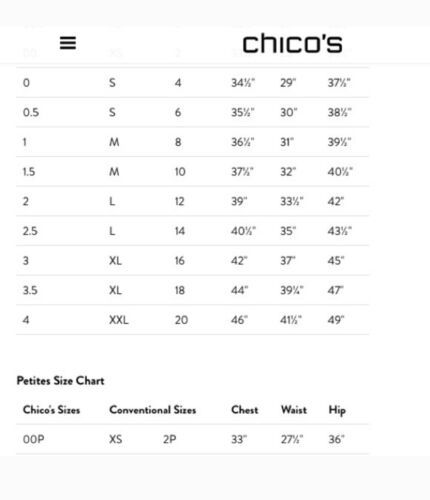Click the numeric size 12 cell
This screenshot has height=500, width=430.
[x=180, y=201]
